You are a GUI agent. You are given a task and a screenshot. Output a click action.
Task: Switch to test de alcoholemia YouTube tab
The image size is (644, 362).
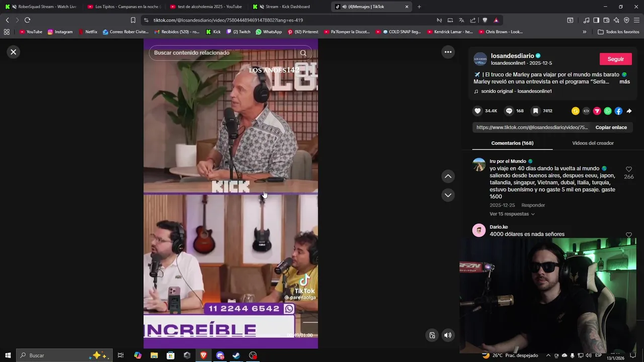coord(206,7)
